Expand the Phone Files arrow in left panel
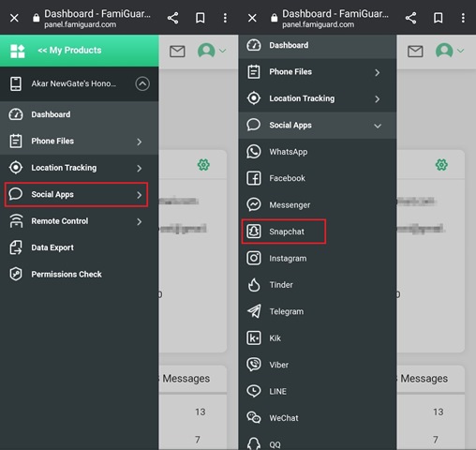 tap(140, 142)
